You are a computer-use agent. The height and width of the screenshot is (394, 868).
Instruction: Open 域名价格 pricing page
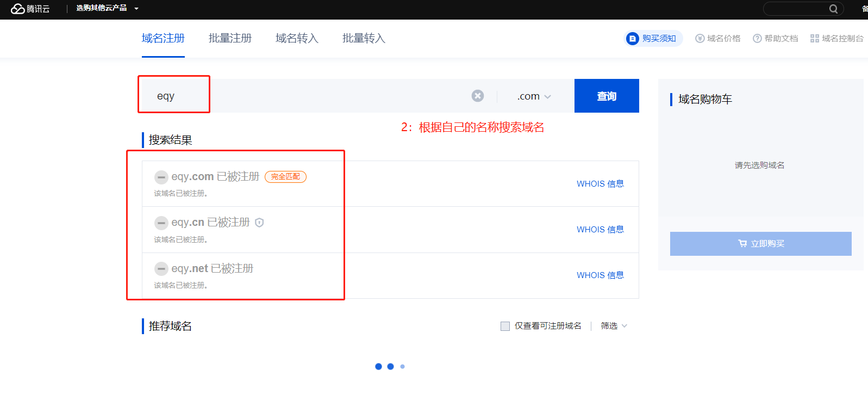pos(718,39)
